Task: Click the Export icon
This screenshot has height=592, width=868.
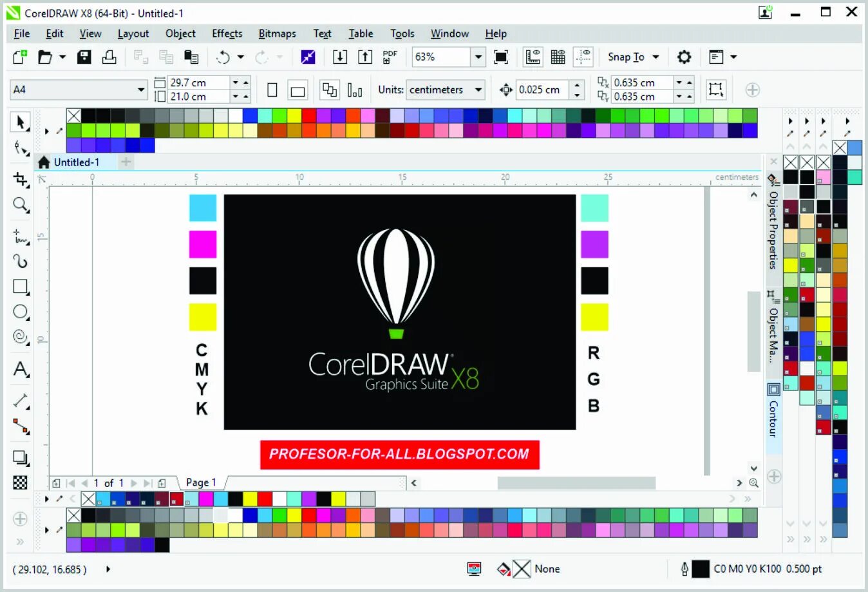Action: [365, 57]
